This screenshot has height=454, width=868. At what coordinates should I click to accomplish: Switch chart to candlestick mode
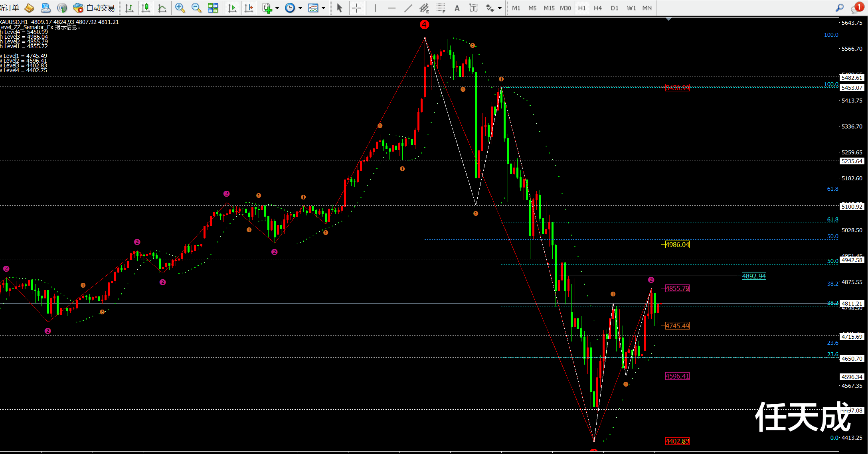tap(146, 8)
